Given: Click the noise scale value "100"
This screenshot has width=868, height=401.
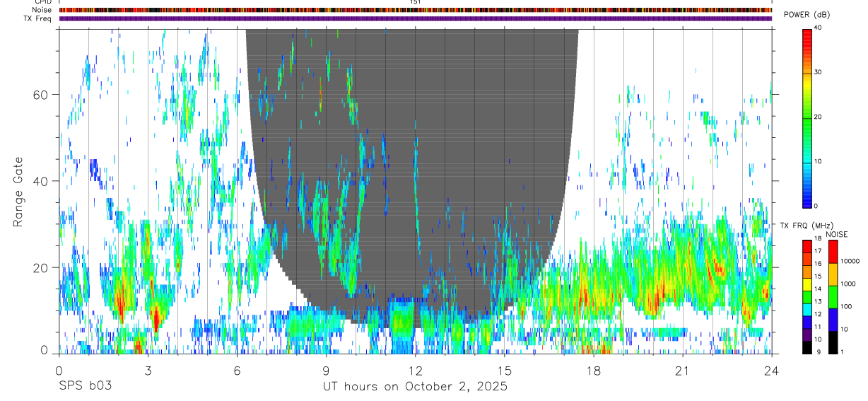Looking at the screenshot, I should point(847,306).
